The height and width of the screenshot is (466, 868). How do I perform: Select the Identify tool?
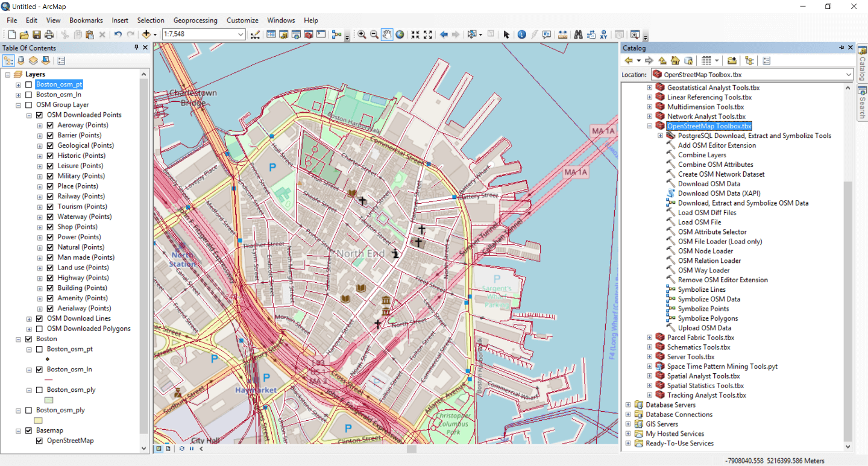coord(522,35)
